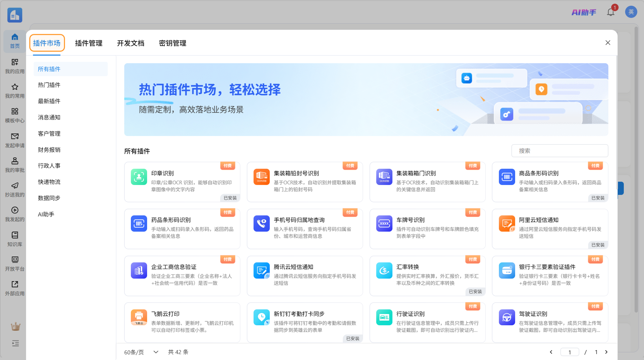The height and width of the screenshot is (360, 644).
Task: Click the 飞鹅云打印 printer icon
Action: coord(139,317)
